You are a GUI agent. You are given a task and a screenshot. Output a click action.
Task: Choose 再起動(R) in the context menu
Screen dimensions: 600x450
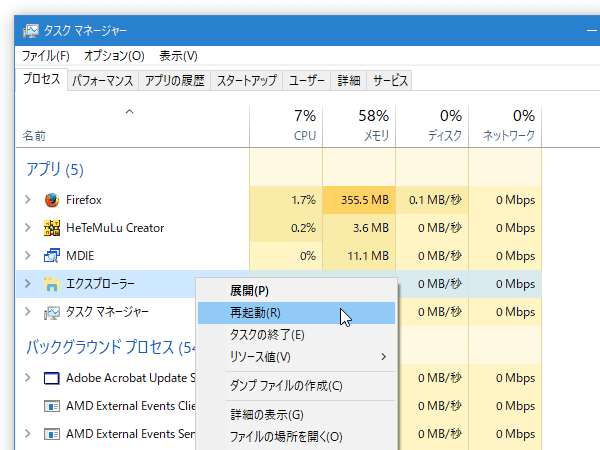click(297, 313)
